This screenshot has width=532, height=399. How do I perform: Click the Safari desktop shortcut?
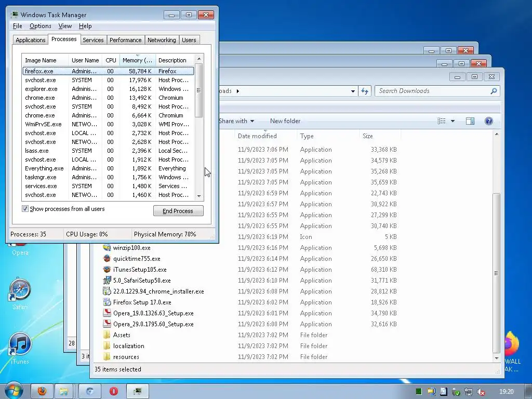coord(20,294)
